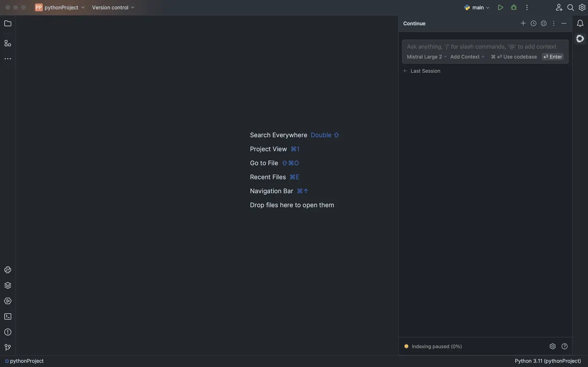Click the Recent Files hint text
The width and height of the screenshot is (588, 367).
pyautogui.click(x=268, y=177)
